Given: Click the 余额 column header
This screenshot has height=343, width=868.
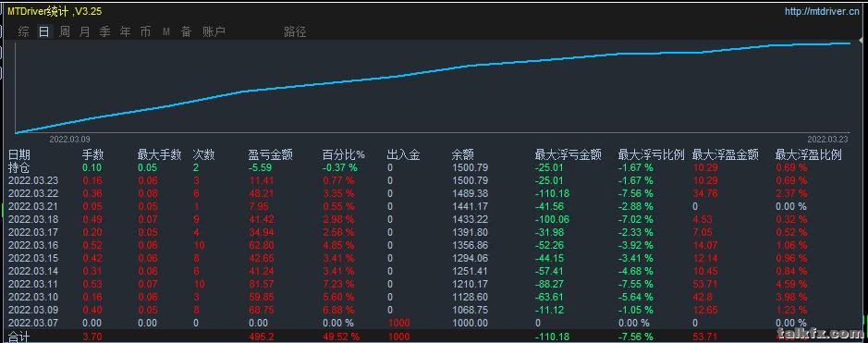Looking at the screenshot, I should 463,155.
